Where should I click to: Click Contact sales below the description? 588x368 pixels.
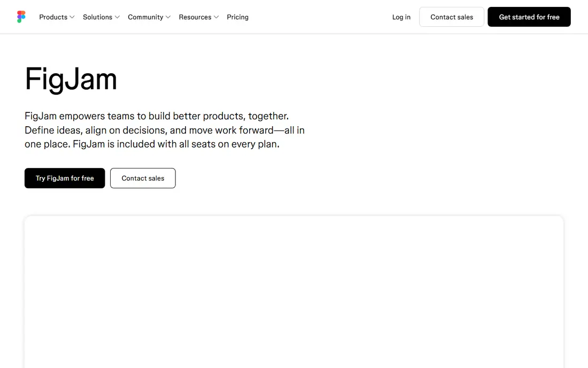pos(143,178)
